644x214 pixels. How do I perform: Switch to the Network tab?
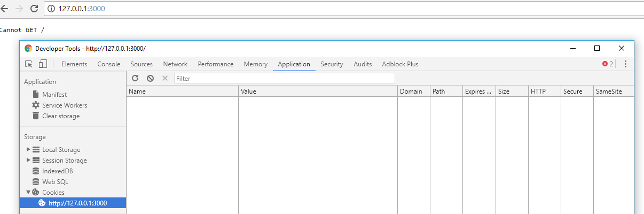click(175, 64)
